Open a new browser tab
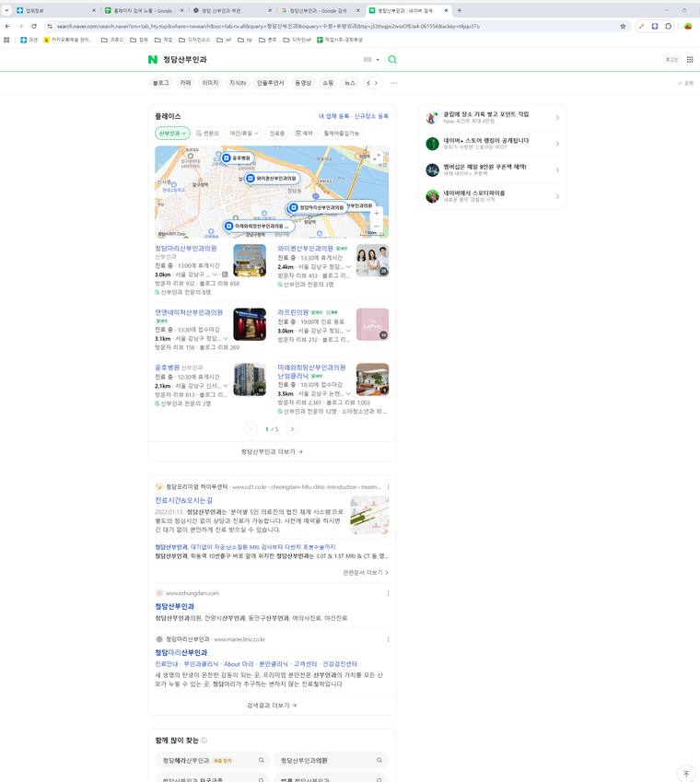 click(x=460, y=10)
